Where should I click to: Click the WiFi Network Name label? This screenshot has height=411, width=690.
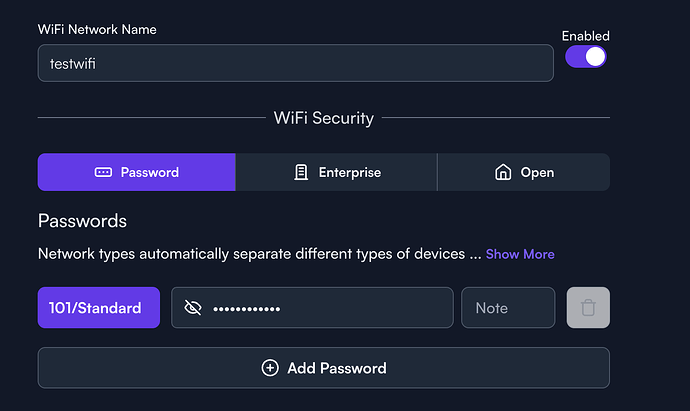click(97, 29)
